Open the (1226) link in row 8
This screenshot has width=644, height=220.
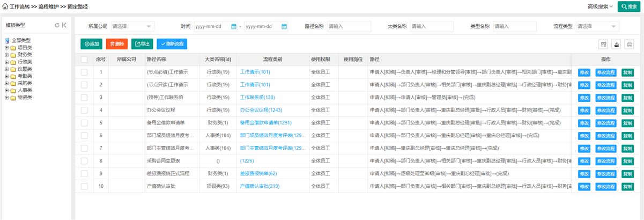[247, 161]
